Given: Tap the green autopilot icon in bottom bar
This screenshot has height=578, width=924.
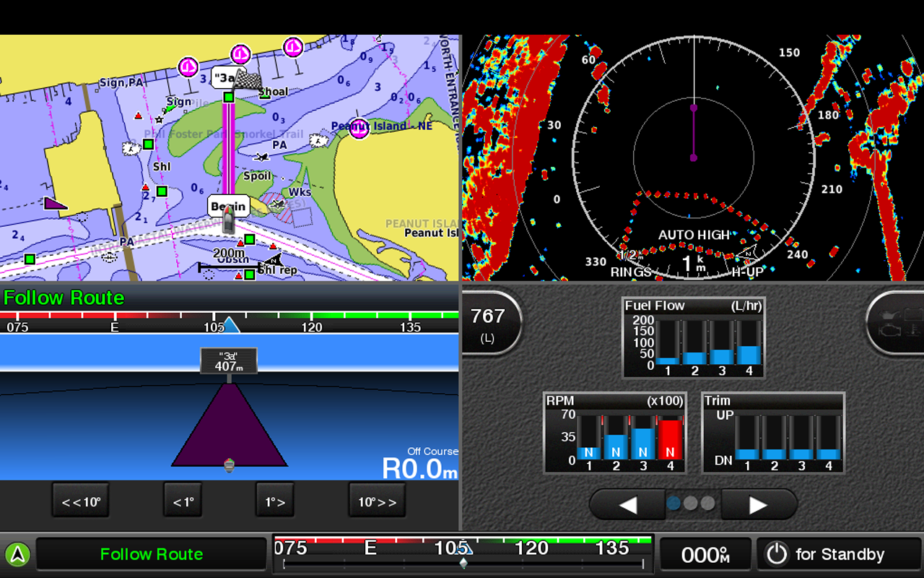Looking at the screenshot, I should [x=18, y=555].
